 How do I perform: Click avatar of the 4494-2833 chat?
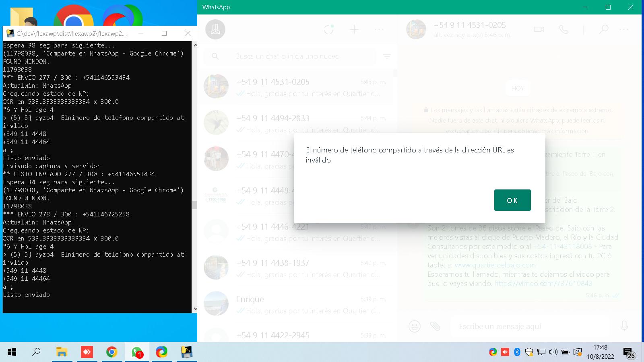[x=216, y=122]
